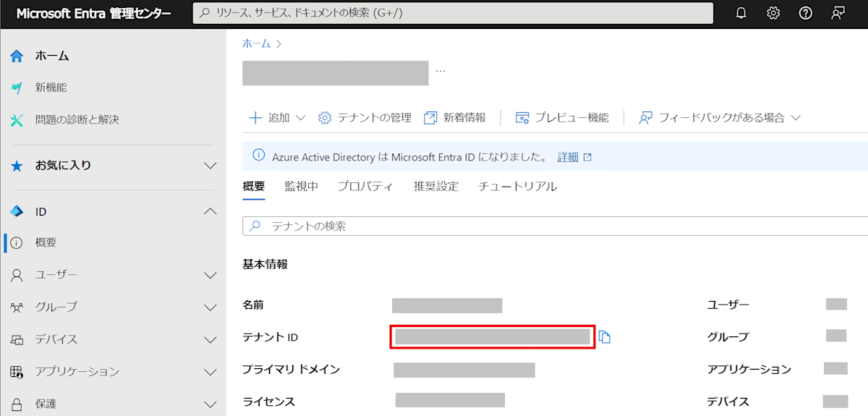This screenshot has width=868, height=416.
Task: Click the search magnifier in global search box
Action: point(205,13)
